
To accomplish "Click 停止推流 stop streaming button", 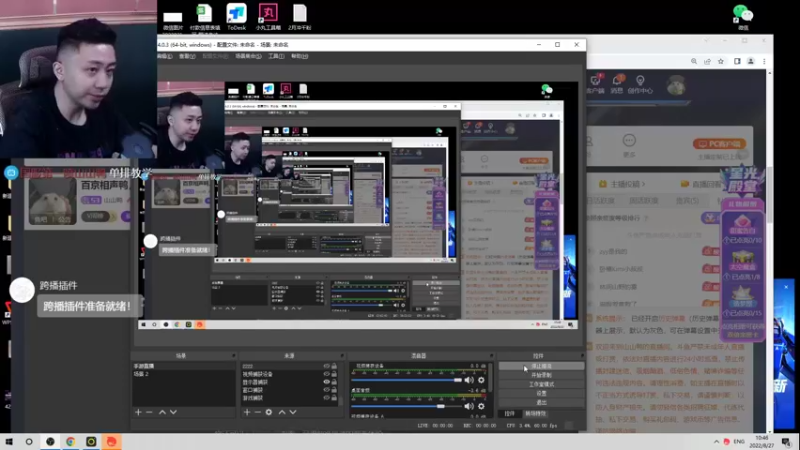I will [541, 366].
